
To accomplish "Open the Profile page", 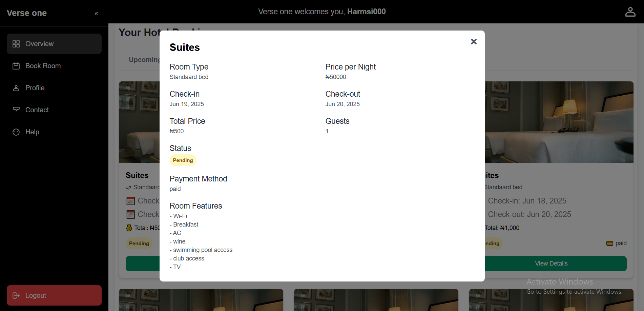I will click(35, 88).
